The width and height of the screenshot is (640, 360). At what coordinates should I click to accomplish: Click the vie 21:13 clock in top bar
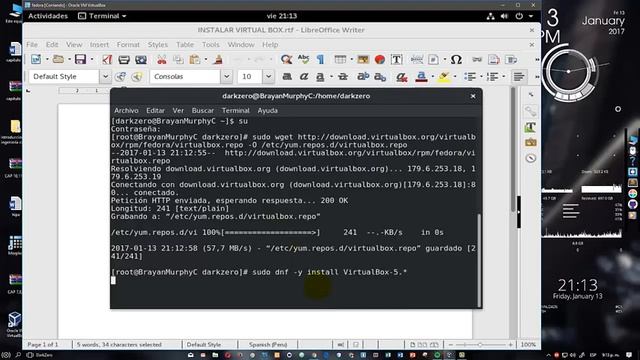(x=282, y=16)
